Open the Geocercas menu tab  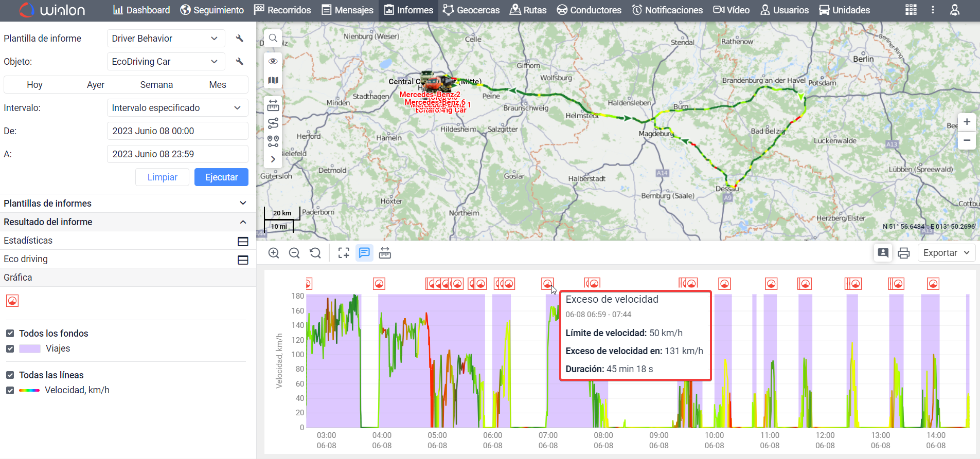(471, 10)
